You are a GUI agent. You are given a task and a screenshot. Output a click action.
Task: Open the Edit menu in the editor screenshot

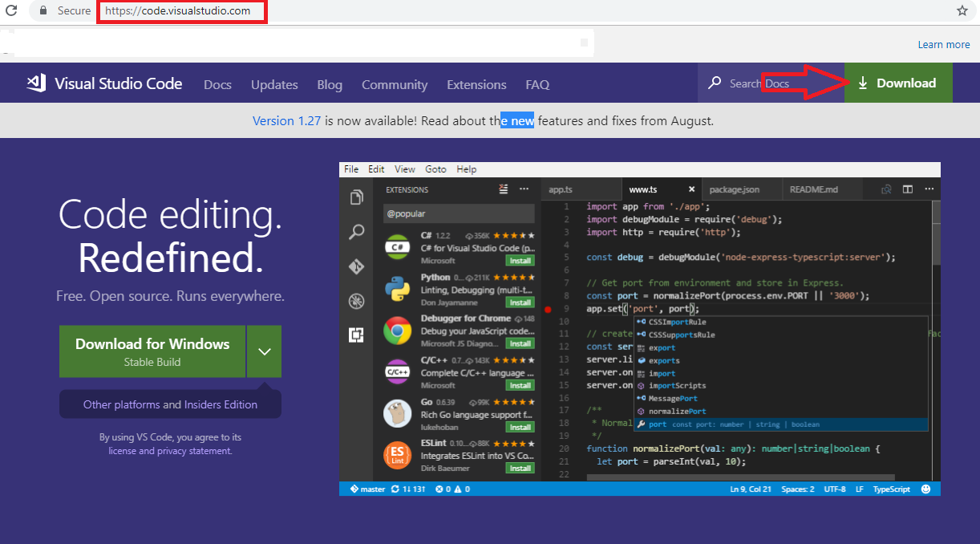pyautogui.click(x=376, y=169)
